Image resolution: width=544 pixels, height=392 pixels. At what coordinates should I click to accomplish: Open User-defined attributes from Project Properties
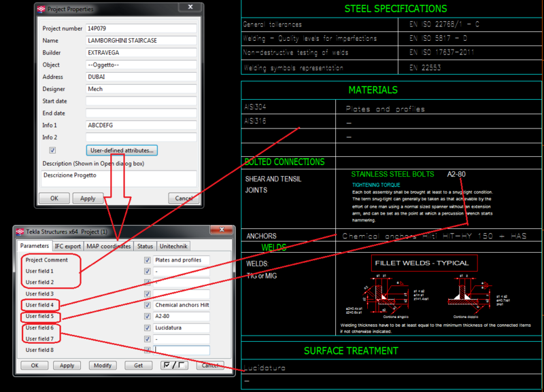coord(122,149)
